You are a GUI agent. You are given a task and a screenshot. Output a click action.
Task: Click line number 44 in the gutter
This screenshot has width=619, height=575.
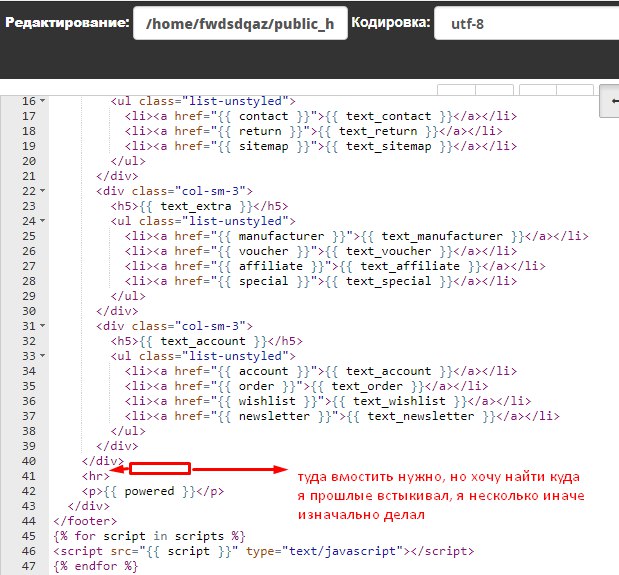[29, 521]
